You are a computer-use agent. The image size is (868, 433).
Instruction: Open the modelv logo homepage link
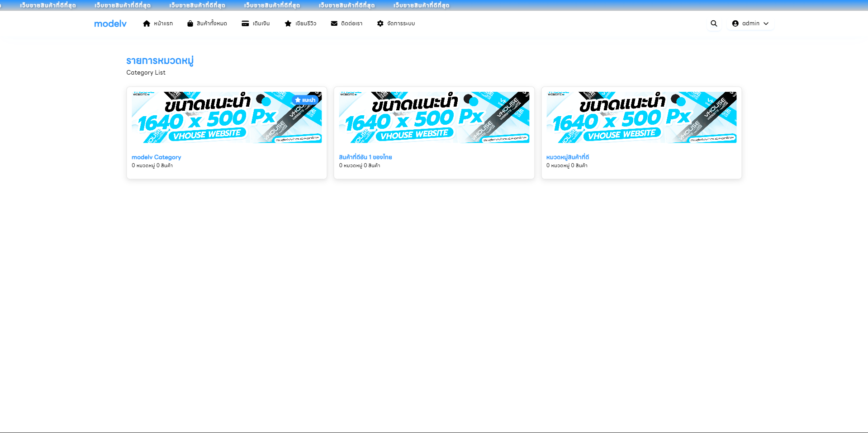[110, 24]
